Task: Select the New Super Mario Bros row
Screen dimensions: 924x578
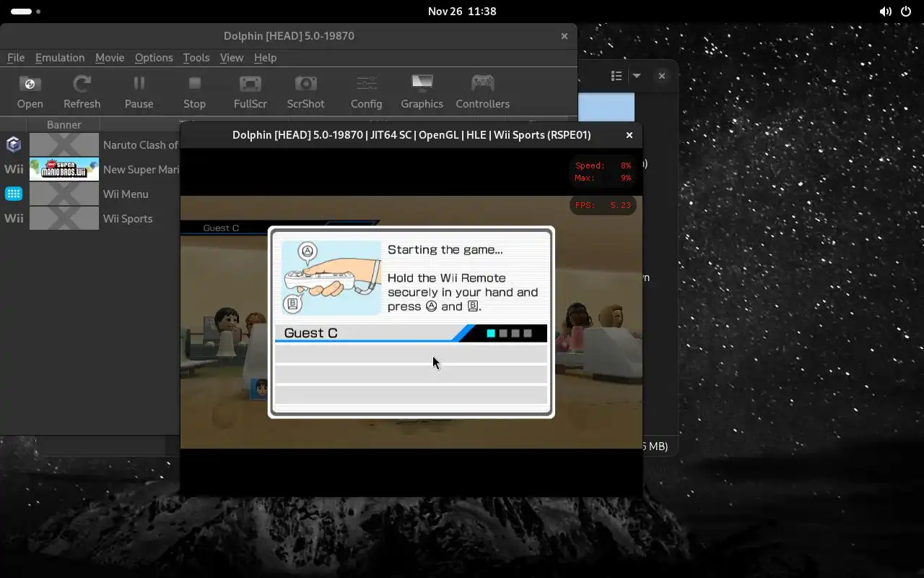Action: pos(90,169)
